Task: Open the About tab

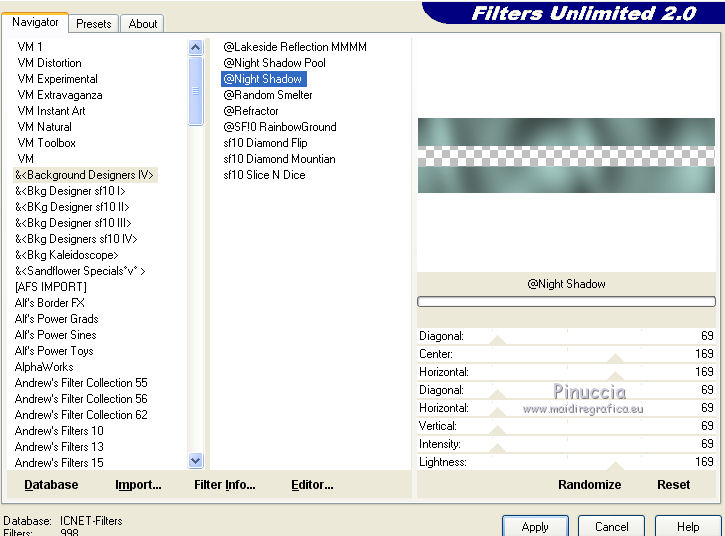Action: 142,24
